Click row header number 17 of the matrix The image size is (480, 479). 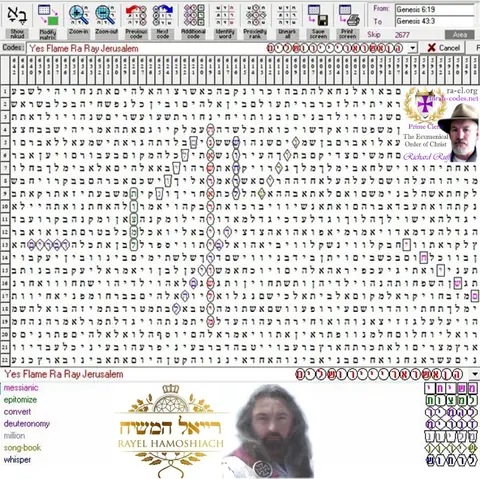(x=5, y=296)
